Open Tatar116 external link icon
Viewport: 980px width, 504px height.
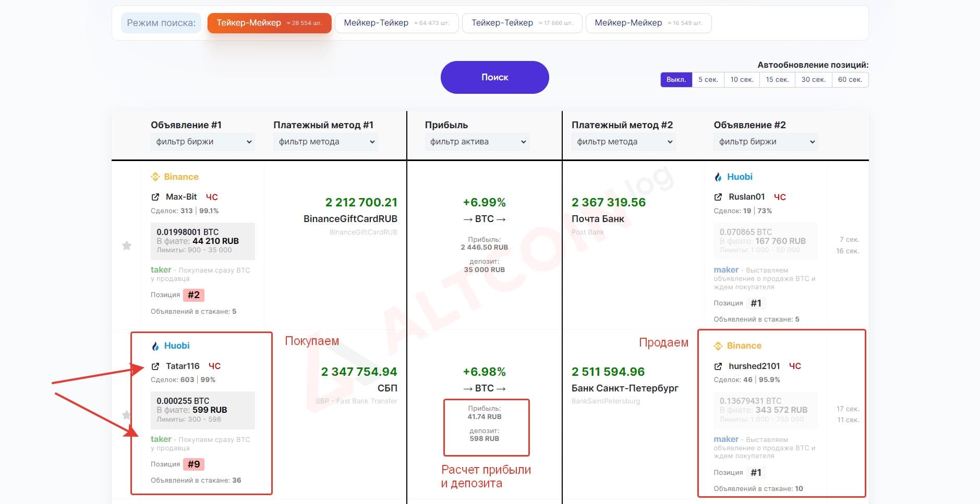[x=155, y=366]
